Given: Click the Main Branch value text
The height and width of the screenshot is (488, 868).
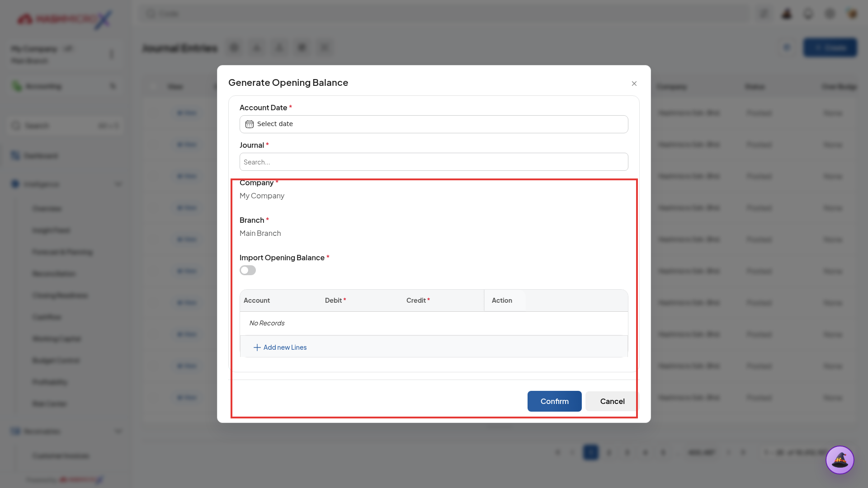Looking at the screenshot, I should coord(260,233).
